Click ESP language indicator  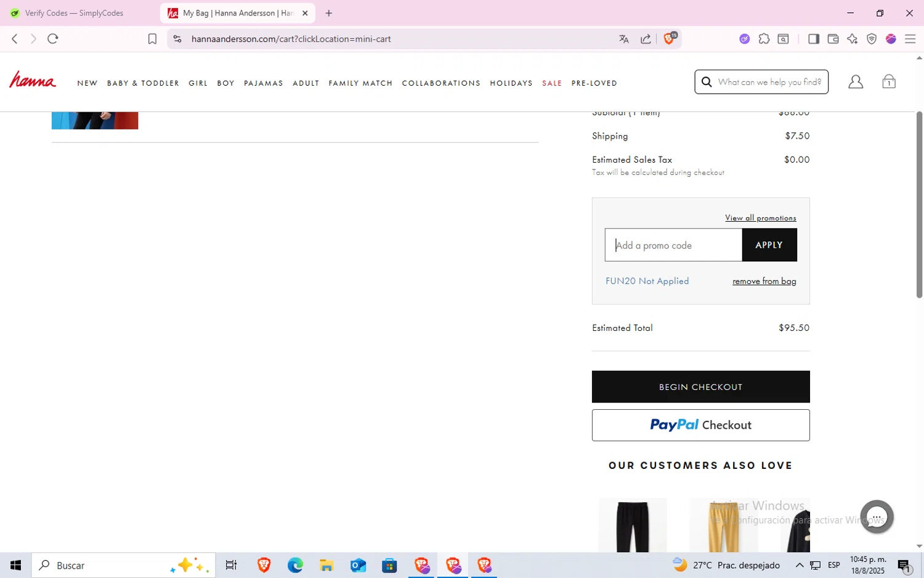tap(834, 565)
